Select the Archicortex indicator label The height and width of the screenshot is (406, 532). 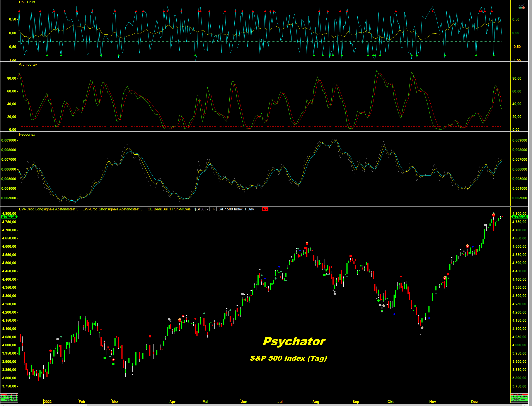coord(28,65)
